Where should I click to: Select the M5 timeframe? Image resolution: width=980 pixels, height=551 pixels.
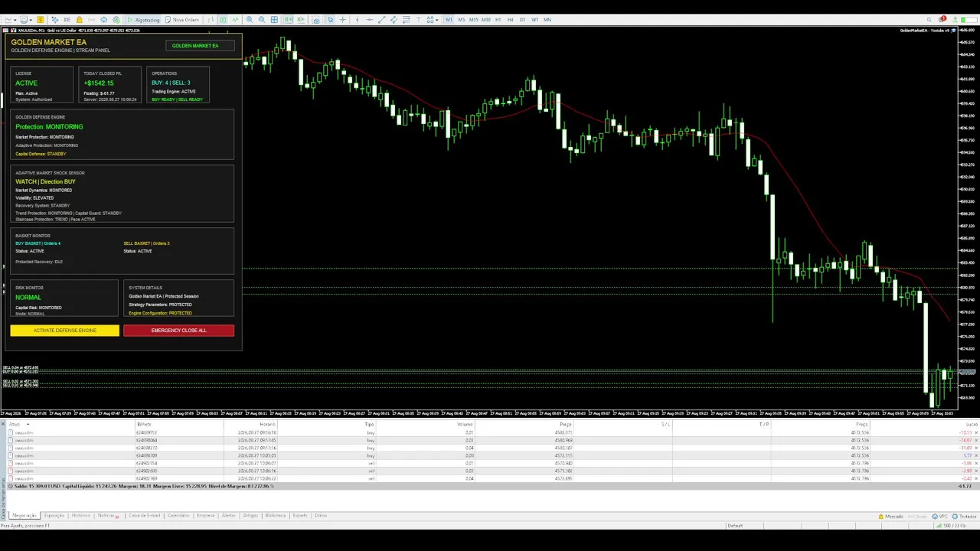click(462, 20)
